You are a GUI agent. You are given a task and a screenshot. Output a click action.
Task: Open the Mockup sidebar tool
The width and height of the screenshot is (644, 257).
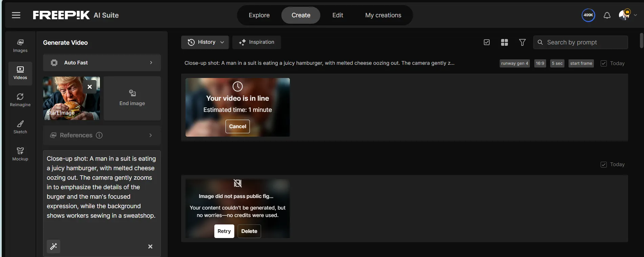coord(20,154)
